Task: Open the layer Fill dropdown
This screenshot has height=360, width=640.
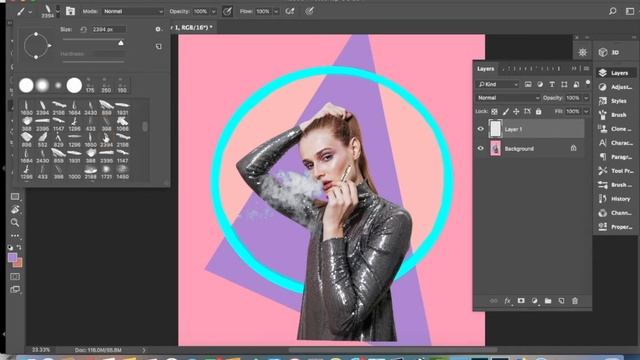Action: pos(586,111)
